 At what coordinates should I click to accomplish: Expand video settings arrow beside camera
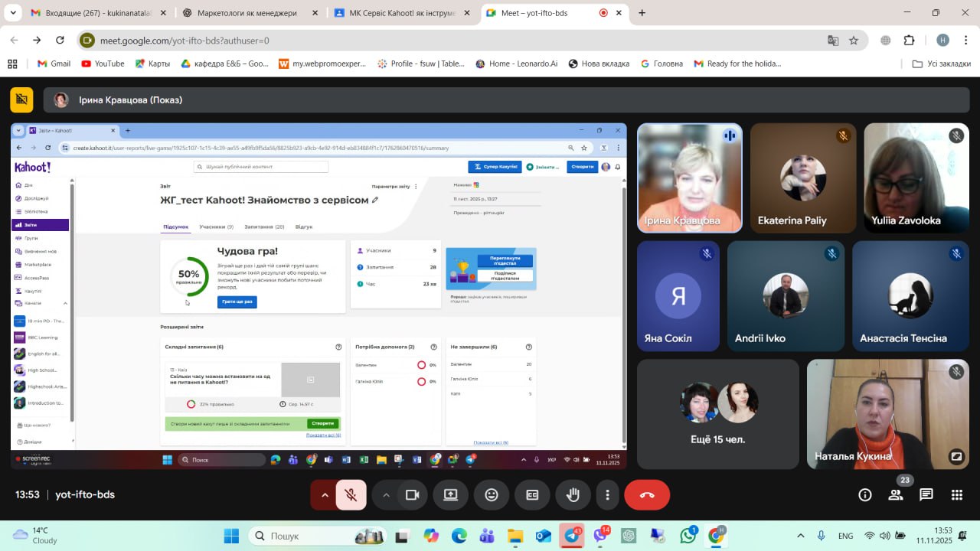pyautogui.click(x=387, y=495)
